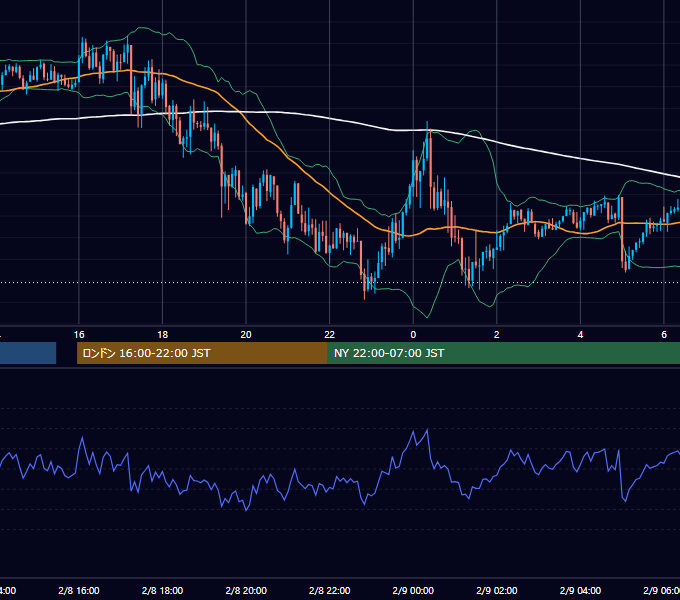Click the 18 hour label on the price chart axis
Image resolution: width=680 pixels, height=600 pixels.
tap(162, 335)
